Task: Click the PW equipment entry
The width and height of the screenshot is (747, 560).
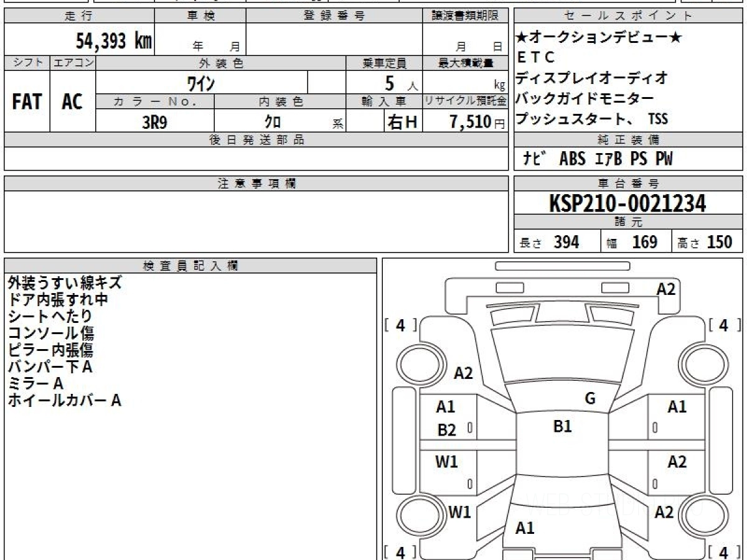Action: tap(664, 159)
